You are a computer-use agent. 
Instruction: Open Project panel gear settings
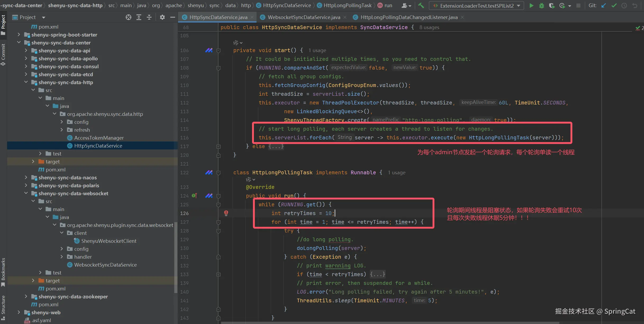point(162,17)
